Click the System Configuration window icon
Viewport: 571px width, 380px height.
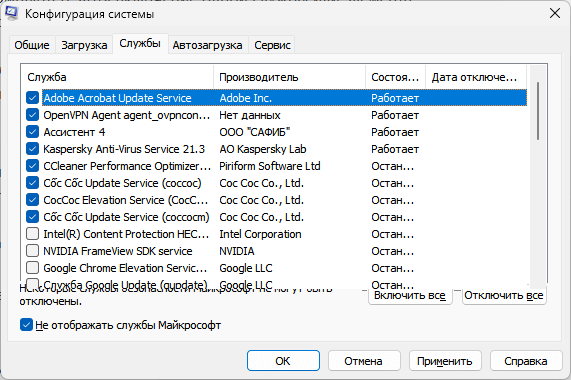(11, 13)
